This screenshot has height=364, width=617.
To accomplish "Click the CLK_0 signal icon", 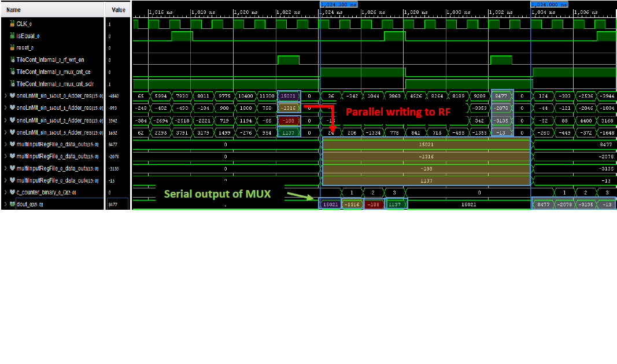I will pyautogui.click(x=12, y=24).
